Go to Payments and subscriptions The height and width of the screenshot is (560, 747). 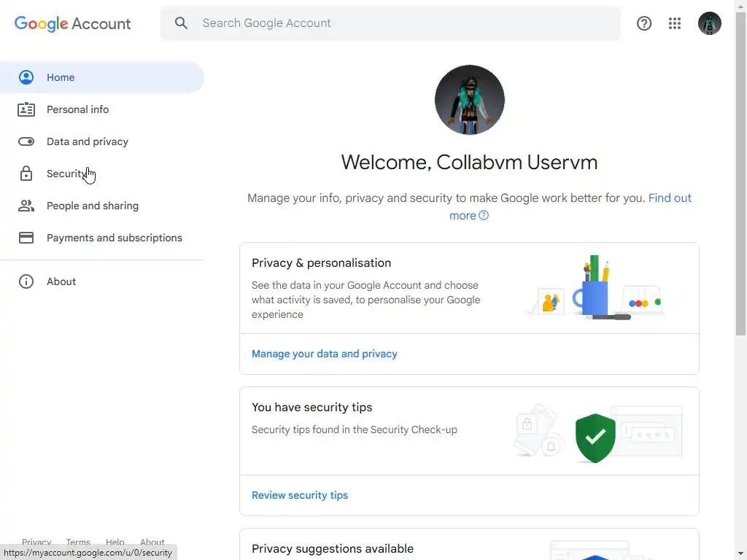[x=114, y=238]
